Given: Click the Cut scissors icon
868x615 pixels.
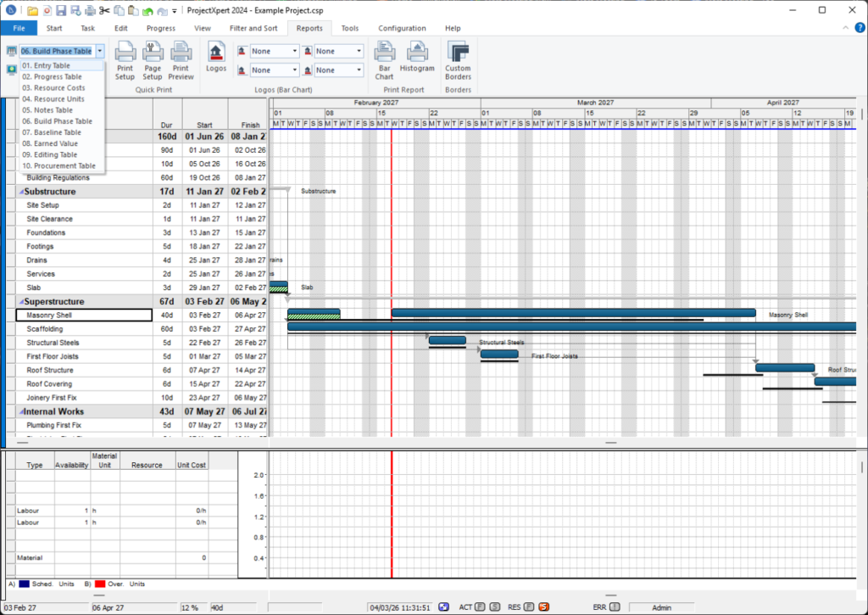Looking at the screenshot, I should click(104, 10).
